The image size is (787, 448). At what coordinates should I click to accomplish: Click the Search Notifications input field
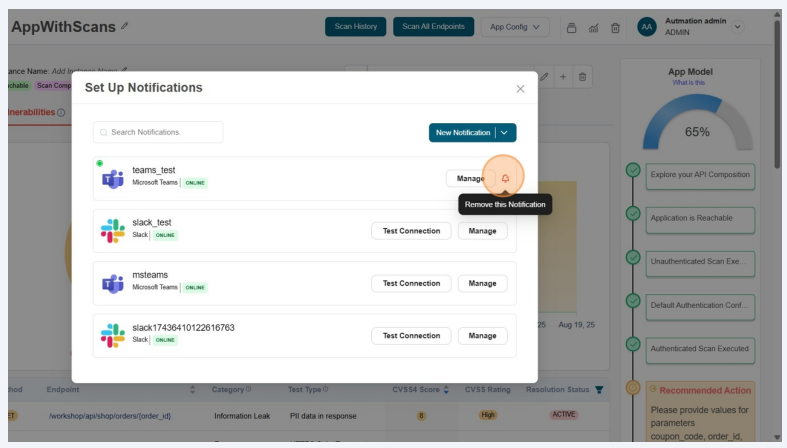pos(158,132)
